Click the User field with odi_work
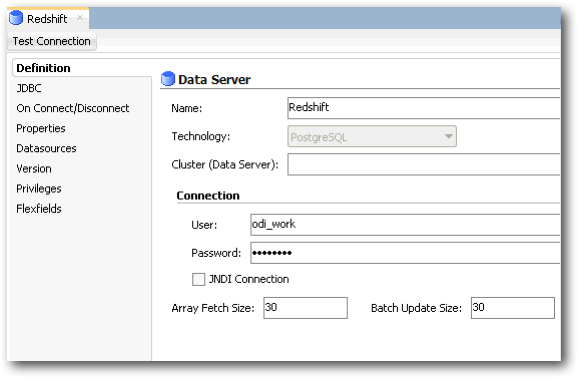 click(x=405, y=224)
